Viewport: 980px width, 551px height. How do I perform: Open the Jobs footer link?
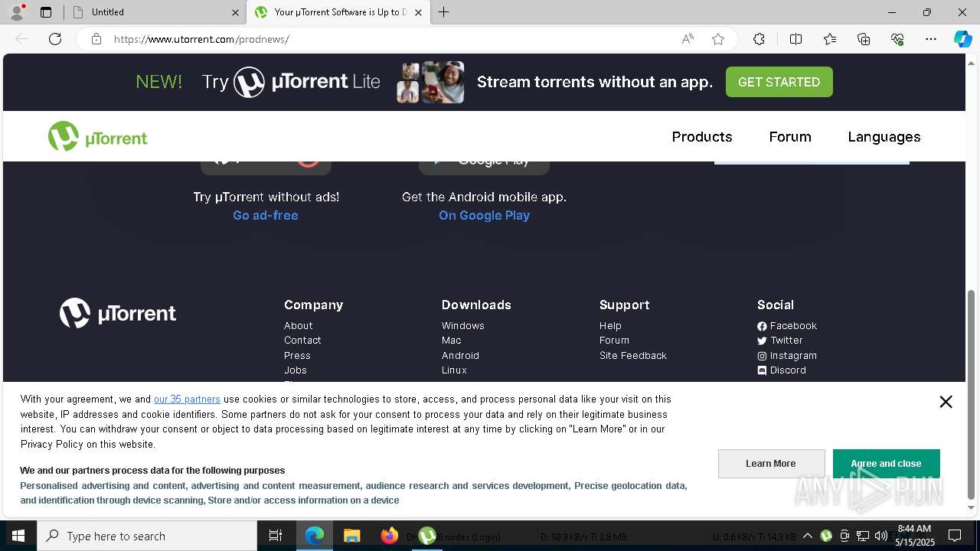(x=296, y=370)
